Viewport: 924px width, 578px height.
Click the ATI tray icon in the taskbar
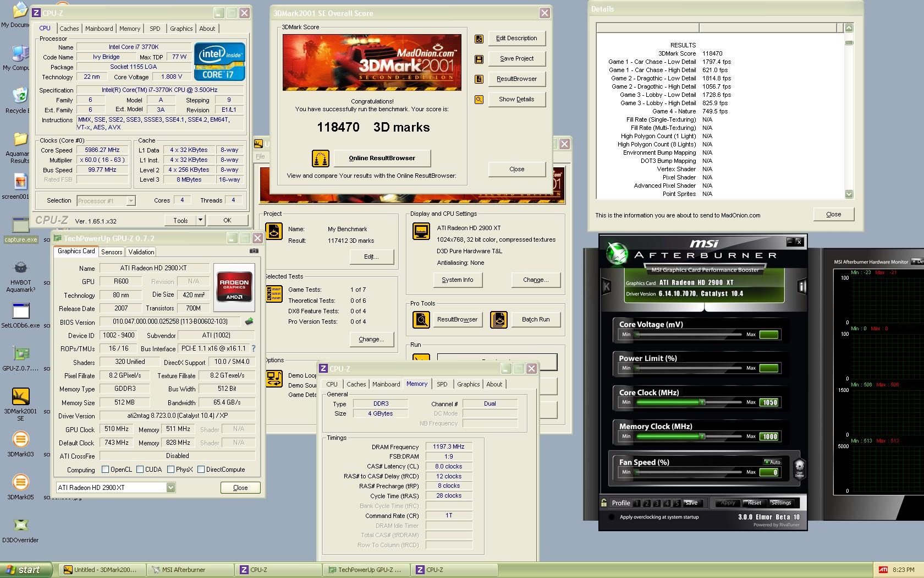pyautogui.click(x=883, y=570)
